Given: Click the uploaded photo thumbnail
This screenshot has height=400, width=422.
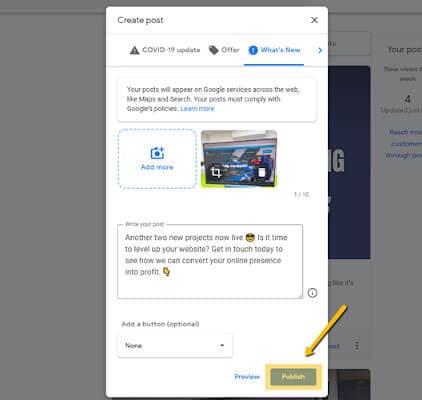Looking at the screenshot, I should tap(239, 158).
